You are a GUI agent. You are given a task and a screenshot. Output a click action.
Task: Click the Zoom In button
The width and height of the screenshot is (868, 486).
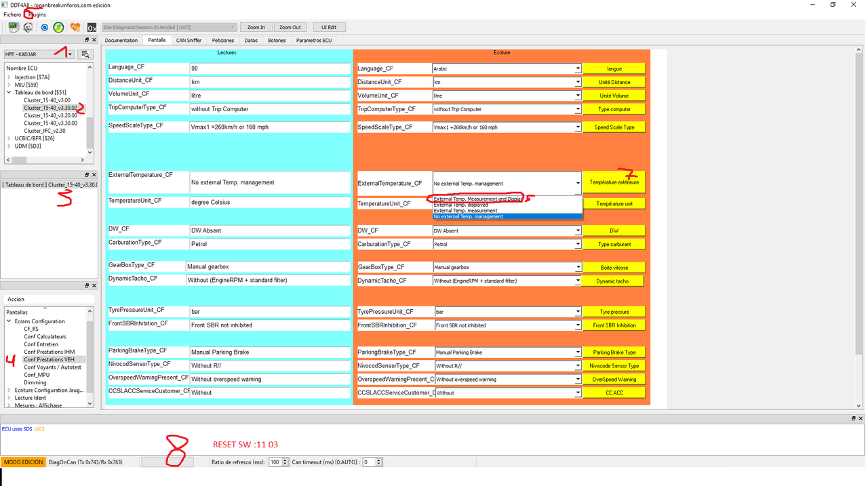[x=256, y=27]
